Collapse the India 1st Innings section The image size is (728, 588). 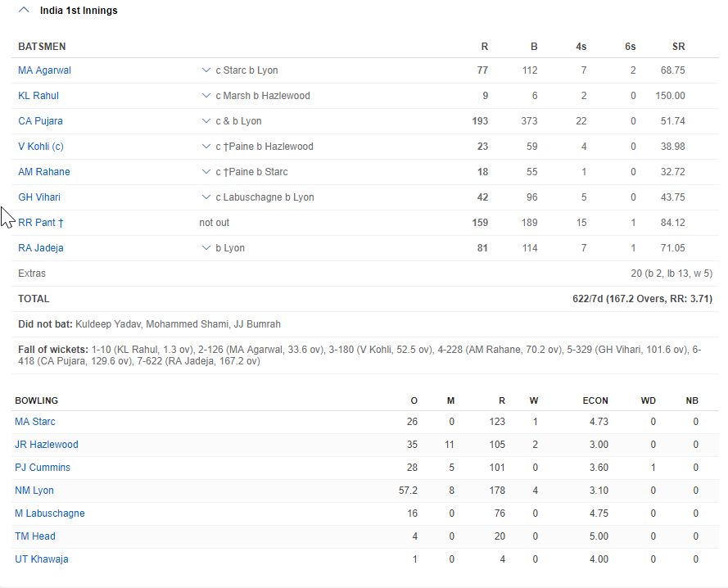(x=25, y=11)
